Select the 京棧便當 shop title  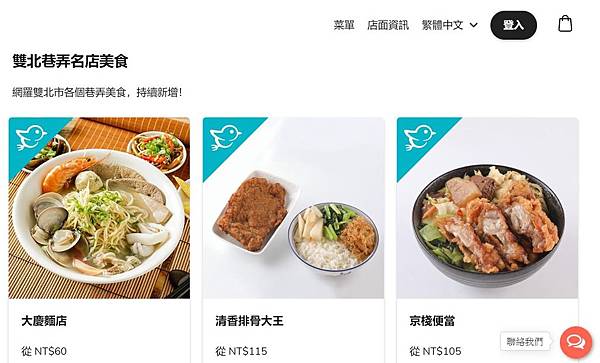tap(432, 321)
